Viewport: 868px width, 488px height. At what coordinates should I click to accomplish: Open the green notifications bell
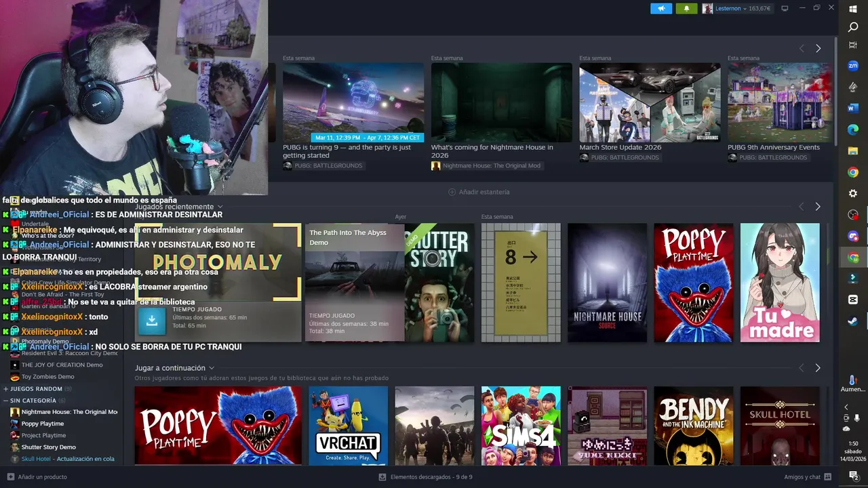(686, 8)
